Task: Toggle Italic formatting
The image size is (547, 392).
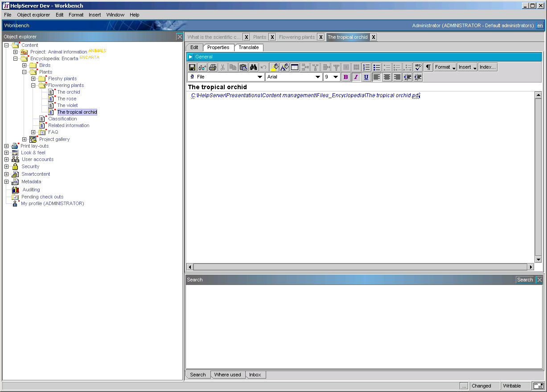Action: click(356, 77)
